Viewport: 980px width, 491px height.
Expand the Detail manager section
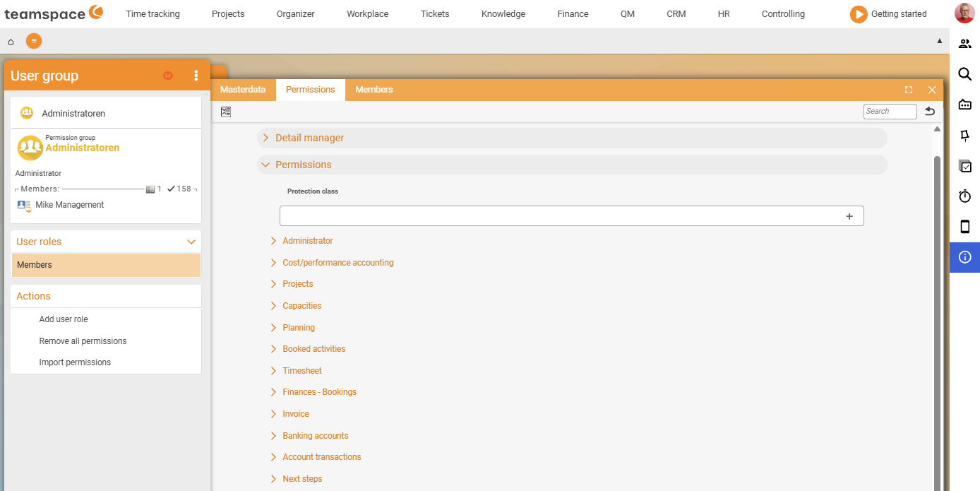click(x=265, y=138)
